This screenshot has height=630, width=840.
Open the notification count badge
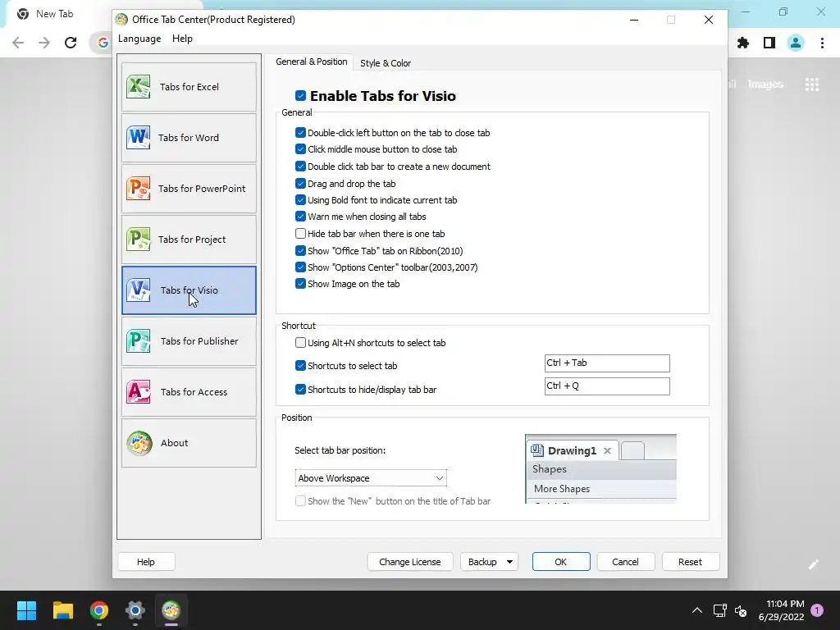pyautogui.click(x=817, y=610)
